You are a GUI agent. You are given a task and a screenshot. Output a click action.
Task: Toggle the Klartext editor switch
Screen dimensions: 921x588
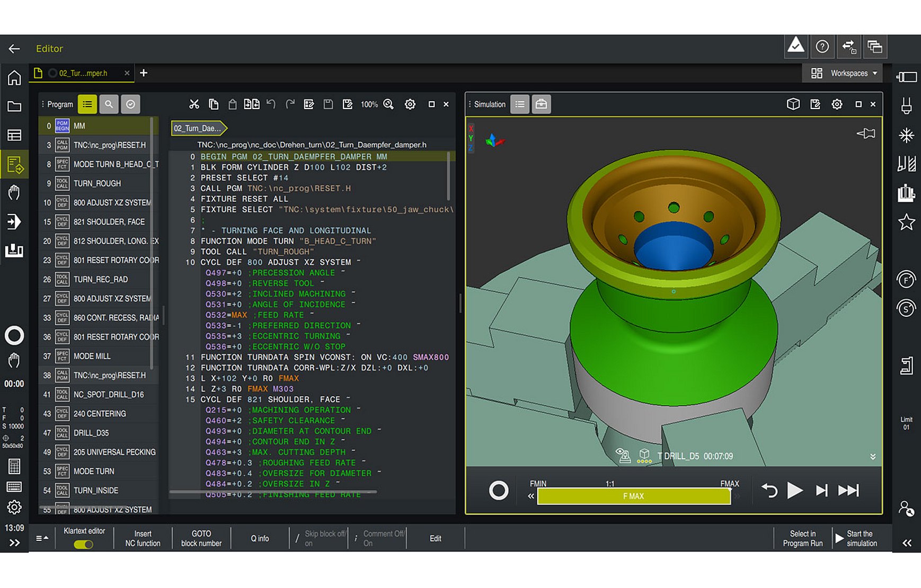(x=83, y=544)
